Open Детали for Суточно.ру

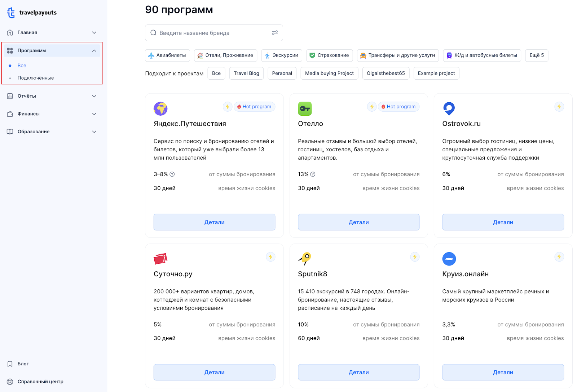tap(215, 372)
